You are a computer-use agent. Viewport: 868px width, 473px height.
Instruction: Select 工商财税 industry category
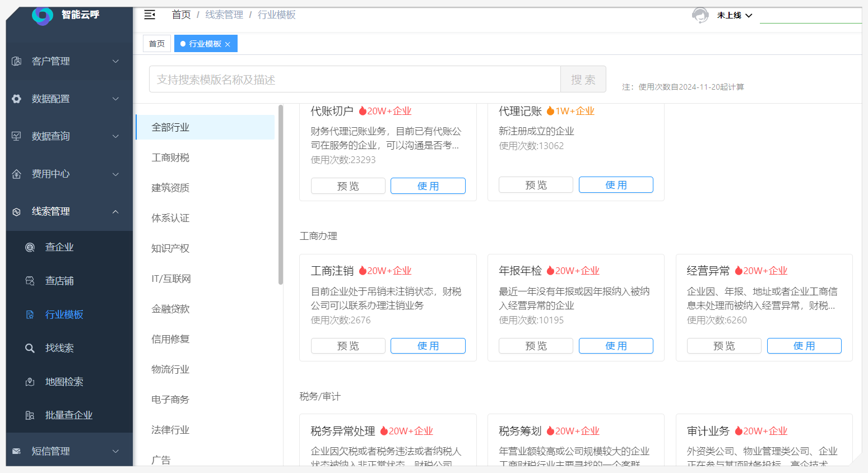coord(170,157)
